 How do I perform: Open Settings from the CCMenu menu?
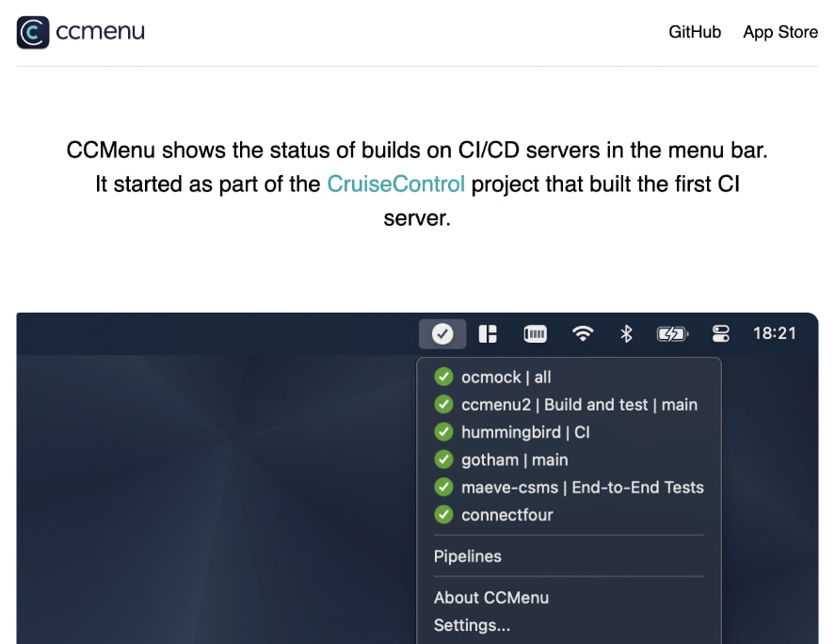(x=473, y=625)
